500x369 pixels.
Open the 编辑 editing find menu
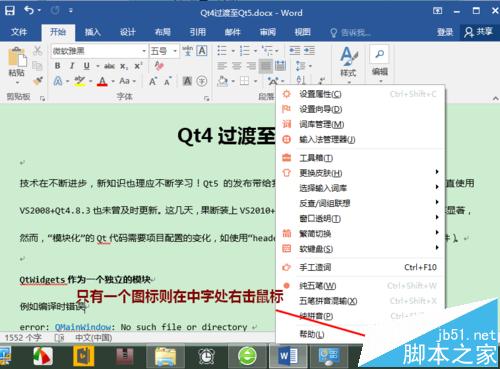pyautogui.click(x=379, y=63)
